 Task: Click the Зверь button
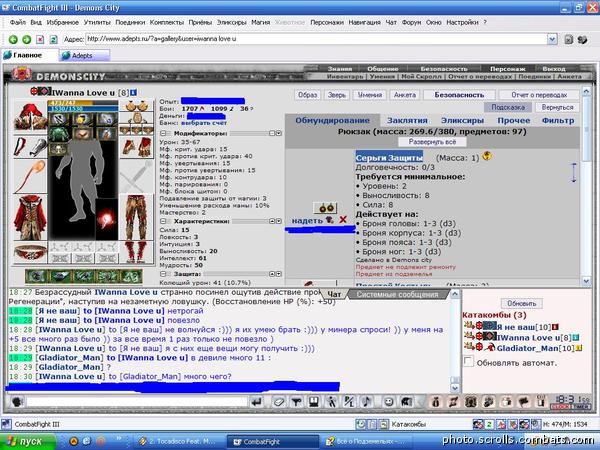pos(337,95)
